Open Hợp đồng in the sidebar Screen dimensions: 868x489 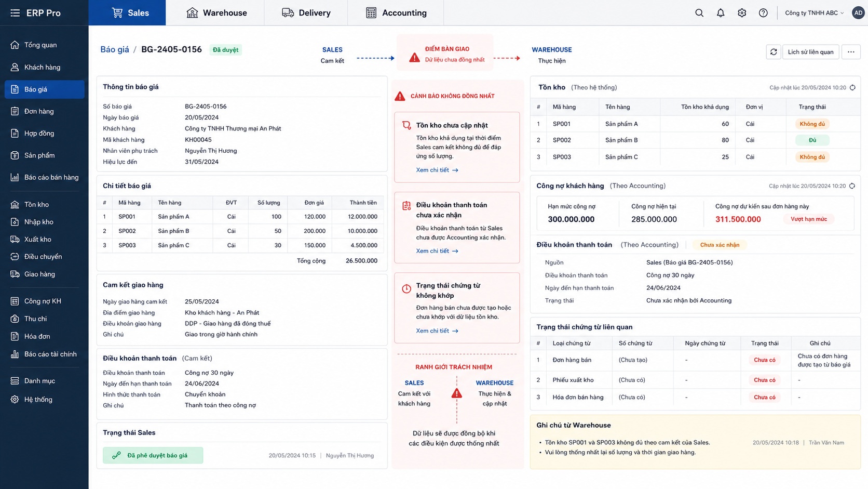point(44,134)
